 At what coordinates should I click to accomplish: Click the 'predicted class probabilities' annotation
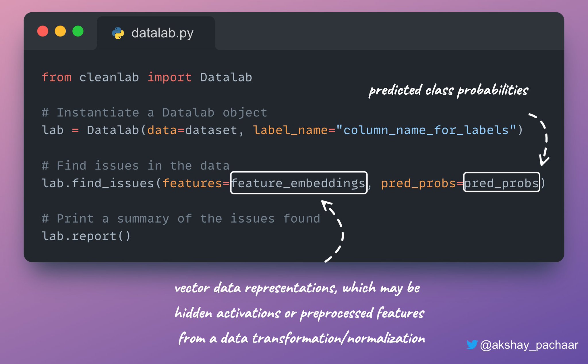click(x=448, y=90)
